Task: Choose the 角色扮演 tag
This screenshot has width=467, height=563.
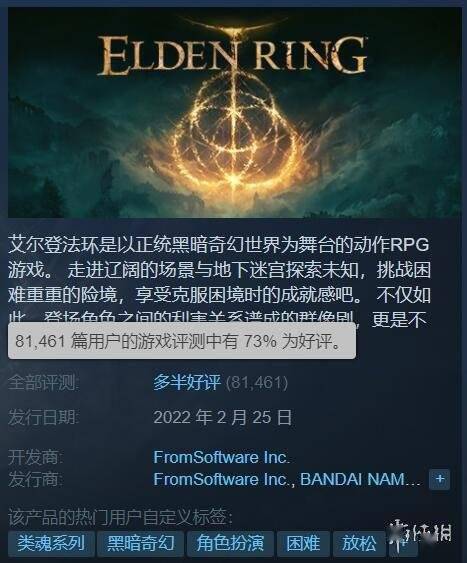Action: click(230, 543)
